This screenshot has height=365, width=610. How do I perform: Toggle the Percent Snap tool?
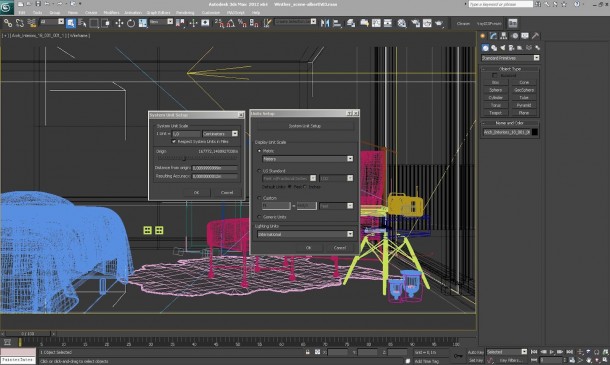[242, 23]
